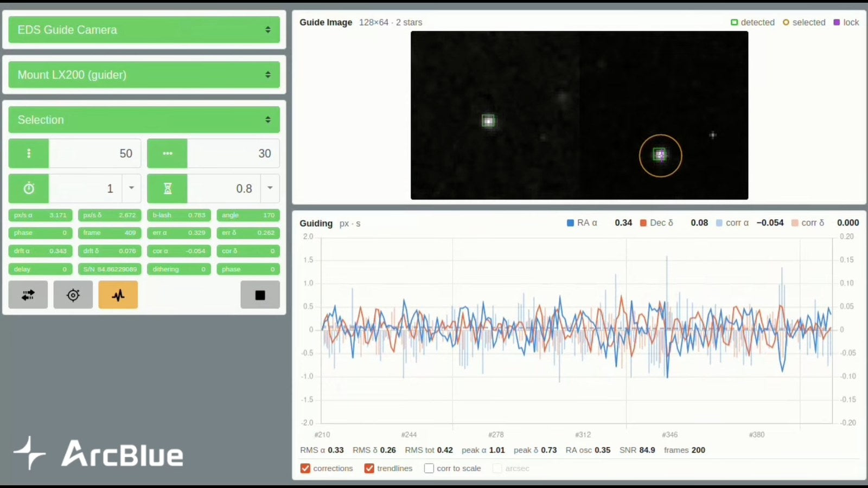Screen dimensions: 868x488
Task: Open the EDS Guide Camera dropdown
Action: point(144,30)
